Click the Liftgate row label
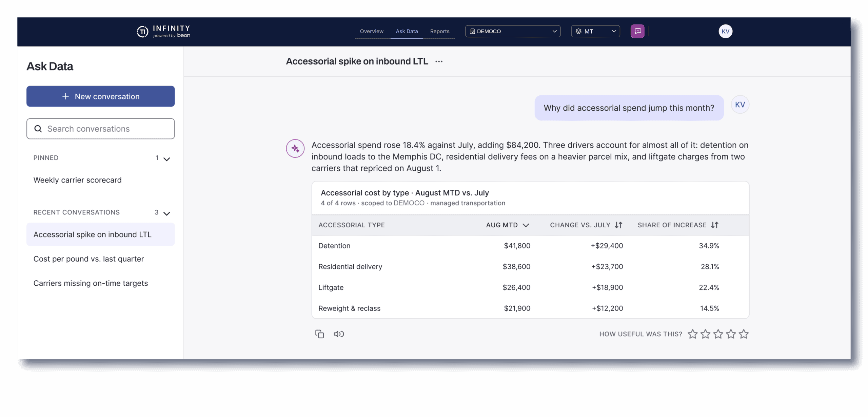This screenshot has width=868, height=417. coord(331,287)
